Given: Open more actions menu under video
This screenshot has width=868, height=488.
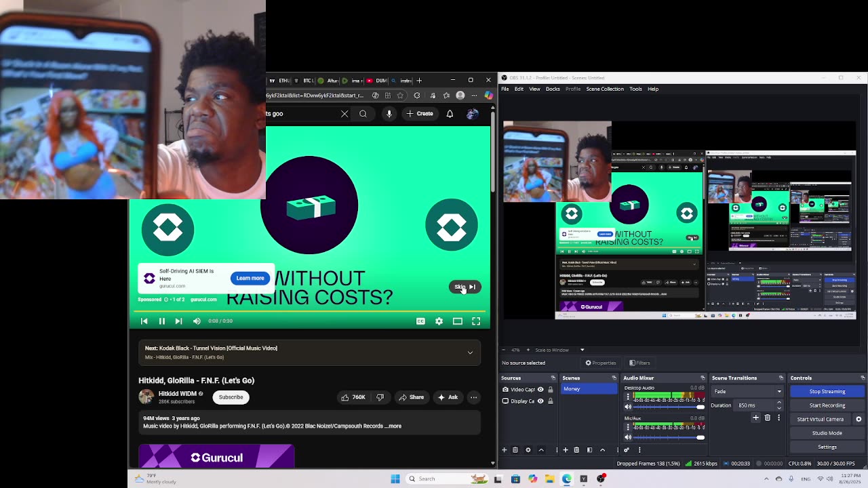Looking at the screenshot, I should (x=473, y=397).
